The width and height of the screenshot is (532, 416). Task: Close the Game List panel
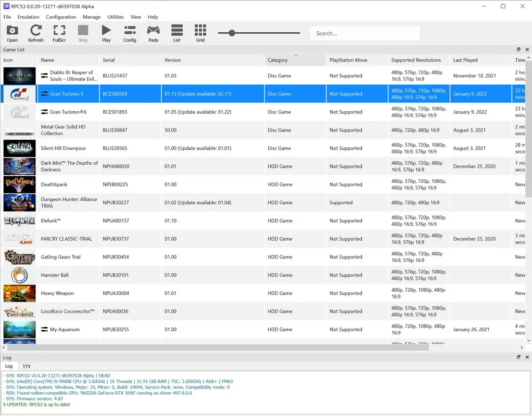point(527,49)
